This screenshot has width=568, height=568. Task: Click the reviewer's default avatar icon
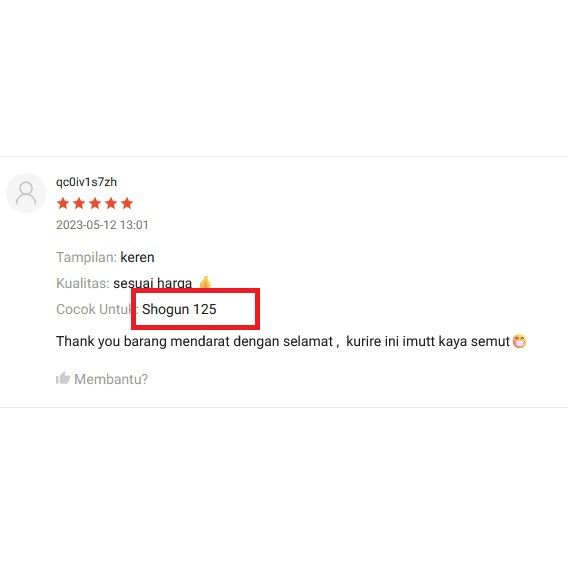pyautogui.click(x=26, y=193)
